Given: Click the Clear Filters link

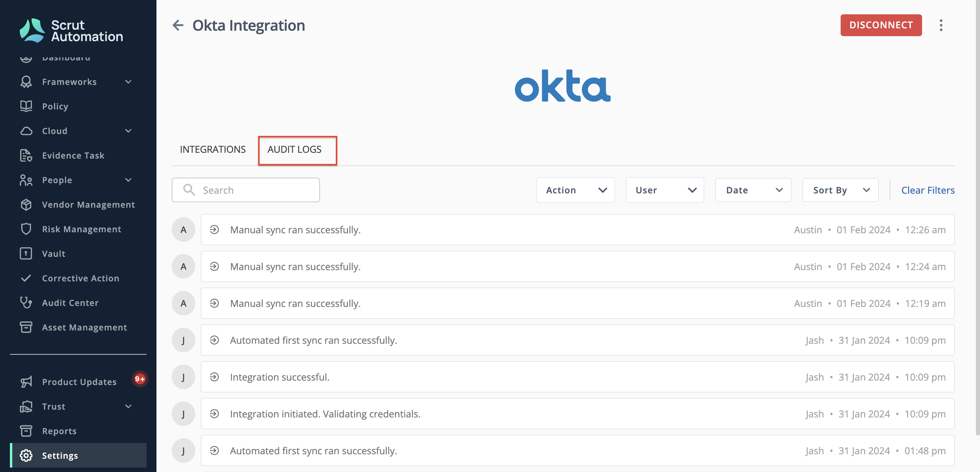Looking at the screenshot, I should tap(928, 190).
